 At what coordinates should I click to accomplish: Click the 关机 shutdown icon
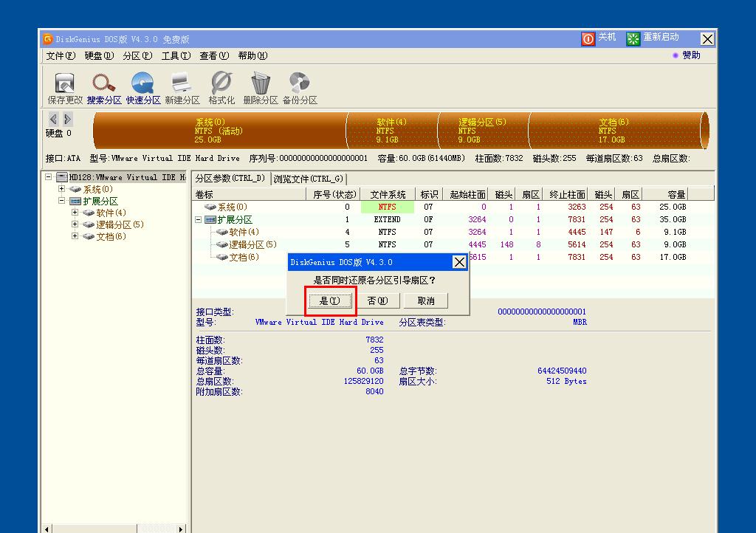[588, 38]
